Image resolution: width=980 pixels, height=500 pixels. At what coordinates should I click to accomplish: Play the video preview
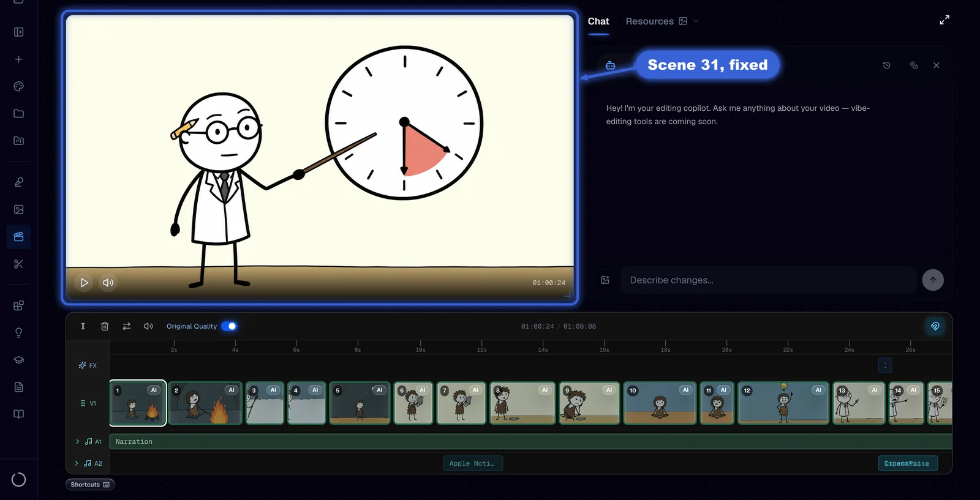[84, 283]
